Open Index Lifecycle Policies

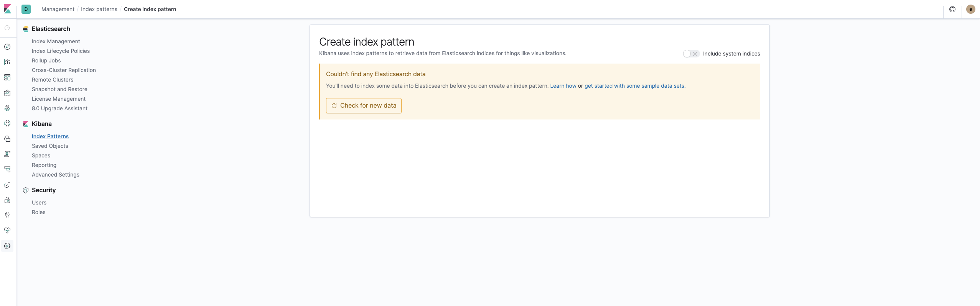[x=61, y=51]
